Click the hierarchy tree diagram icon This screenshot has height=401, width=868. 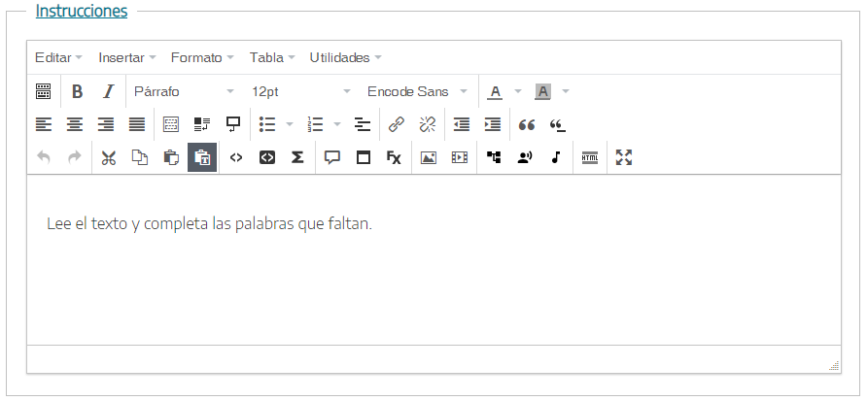494,157
